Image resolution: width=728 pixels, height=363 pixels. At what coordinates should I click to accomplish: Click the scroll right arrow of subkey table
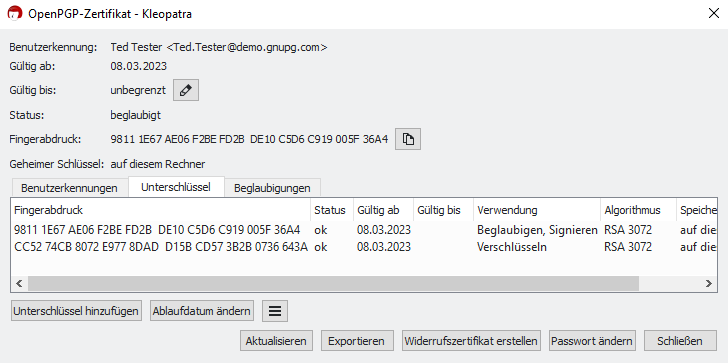point(708,284)
